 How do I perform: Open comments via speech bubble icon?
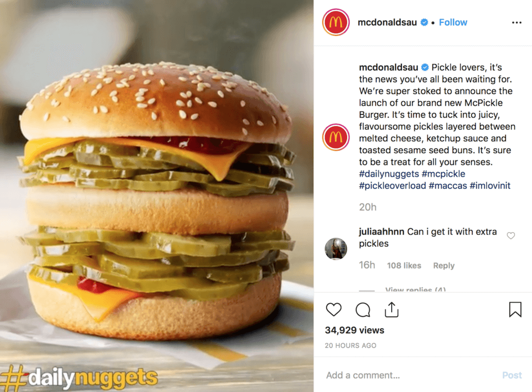click(x=363, y=309)
